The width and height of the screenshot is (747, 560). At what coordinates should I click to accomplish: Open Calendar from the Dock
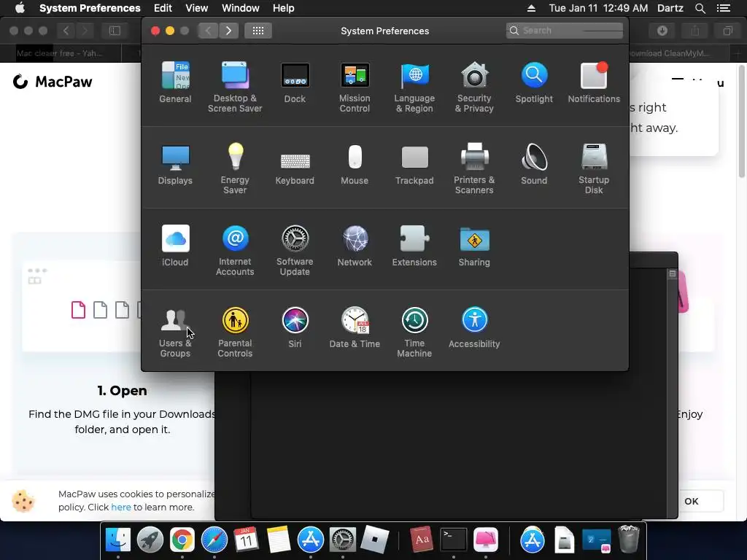tap(246, 540)
